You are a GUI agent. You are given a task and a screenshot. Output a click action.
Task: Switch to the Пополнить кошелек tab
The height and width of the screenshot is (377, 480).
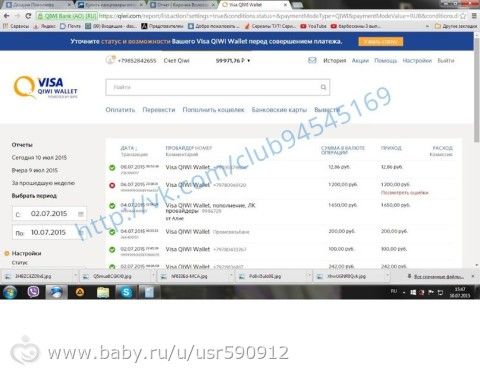click(x=213, y=110)
